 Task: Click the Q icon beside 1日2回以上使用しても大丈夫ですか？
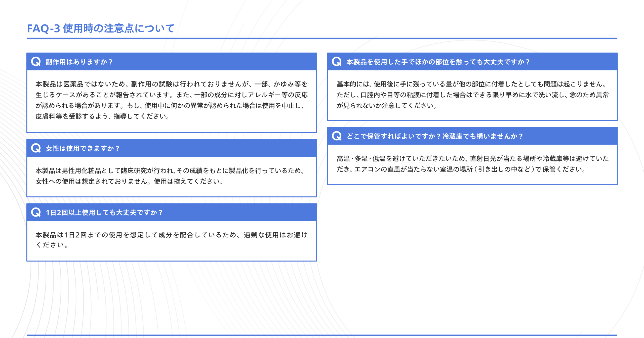click(x=36, y=212)
